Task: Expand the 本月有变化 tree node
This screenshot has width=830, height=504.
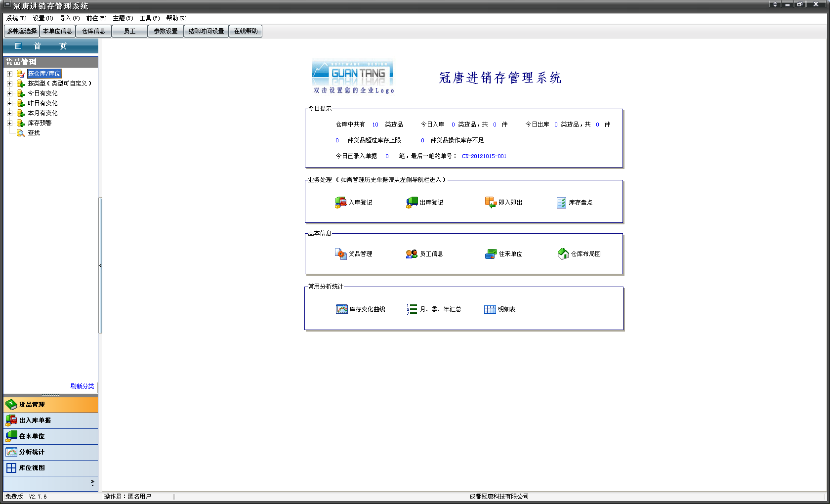Action: (9, 113)
